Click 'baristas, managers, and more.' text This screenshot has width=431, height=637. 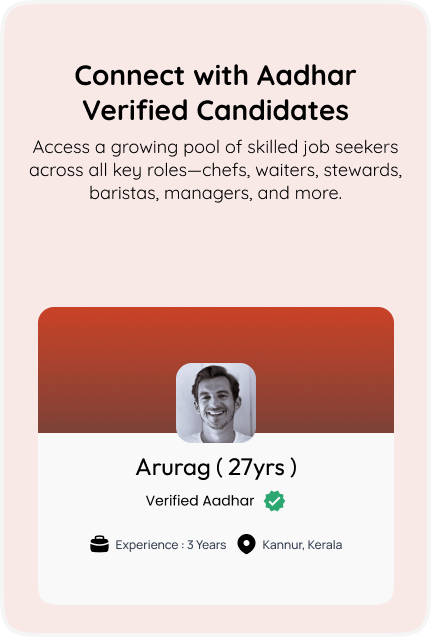[215, 193]
